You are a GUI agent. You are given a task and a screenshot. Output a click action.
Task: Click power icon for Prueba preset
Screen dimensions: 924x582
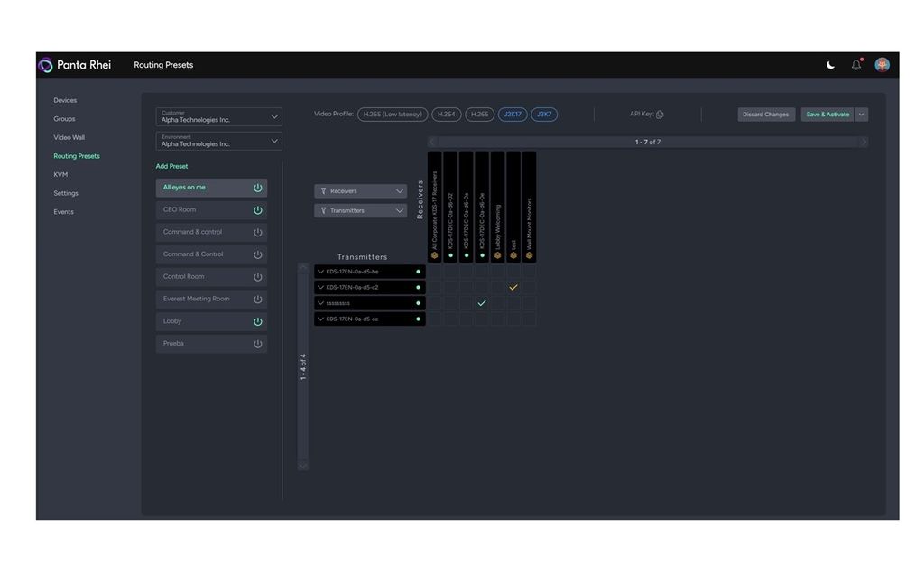[x=258, y=344]
